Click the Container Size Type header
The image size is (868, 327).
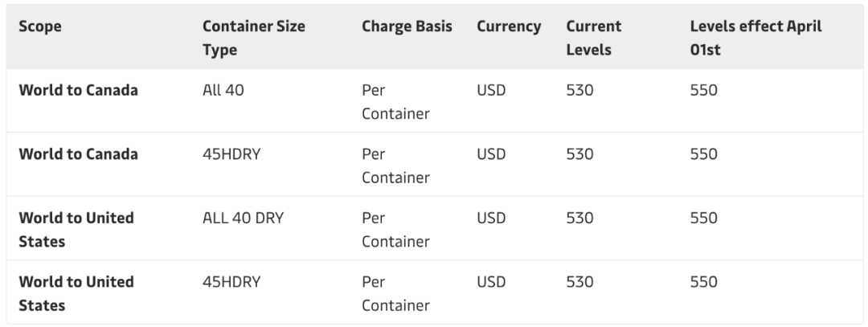(x=253, y=38)
